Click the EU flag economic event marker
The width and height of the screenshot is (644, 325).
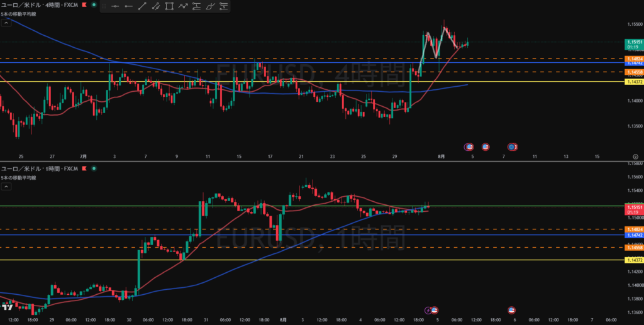point(512,146)
